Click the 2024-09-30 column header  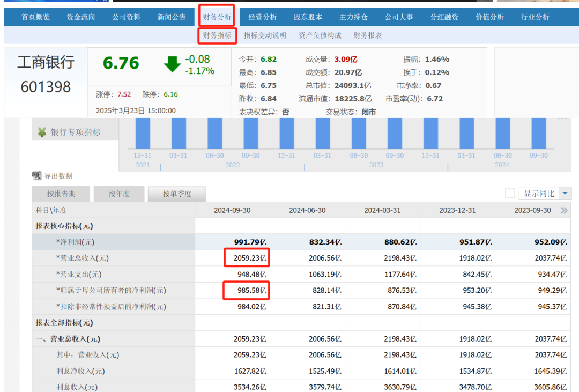(x=232, y=210)
